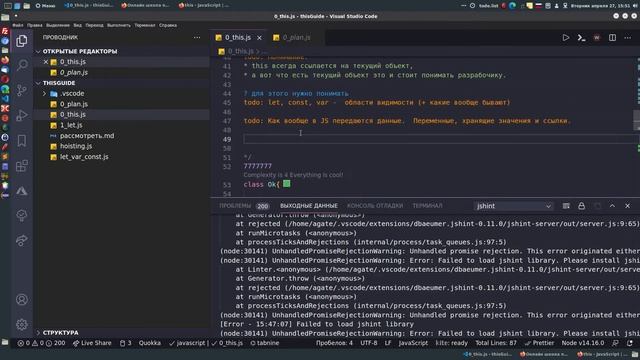This screenshot has width=640, height=360.
Task: Switch to the ПРОБЛЕМЫ panel tab
Action: [235, 206]
